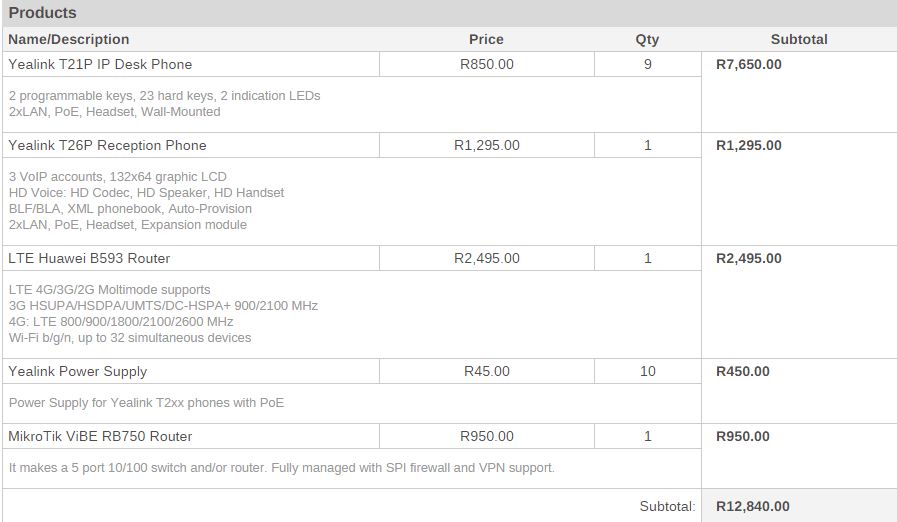The image size is (897, 522).
Task: Select the Yealink T26P Reception Phone name
Action: click(107, 145)
